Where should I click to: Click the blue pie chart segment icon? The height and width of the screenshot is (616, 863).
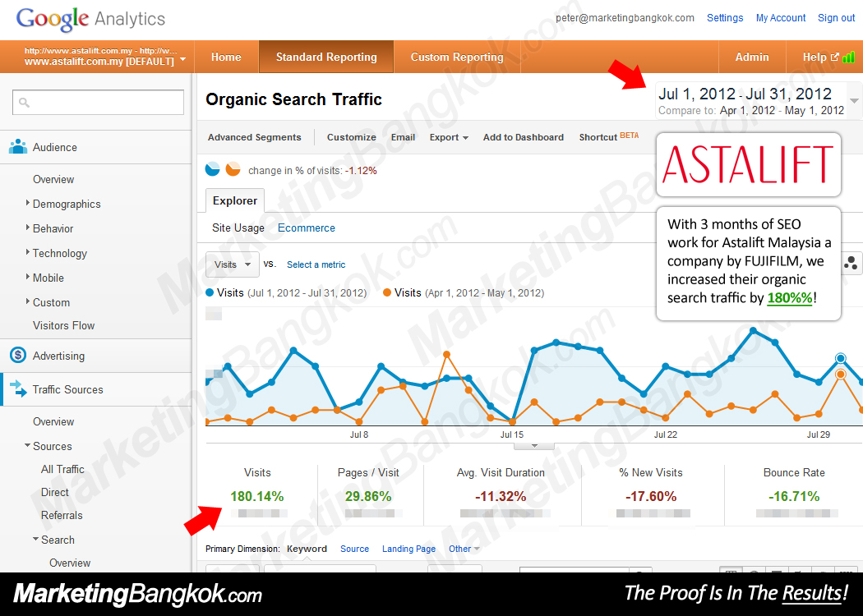click(212, 169)
